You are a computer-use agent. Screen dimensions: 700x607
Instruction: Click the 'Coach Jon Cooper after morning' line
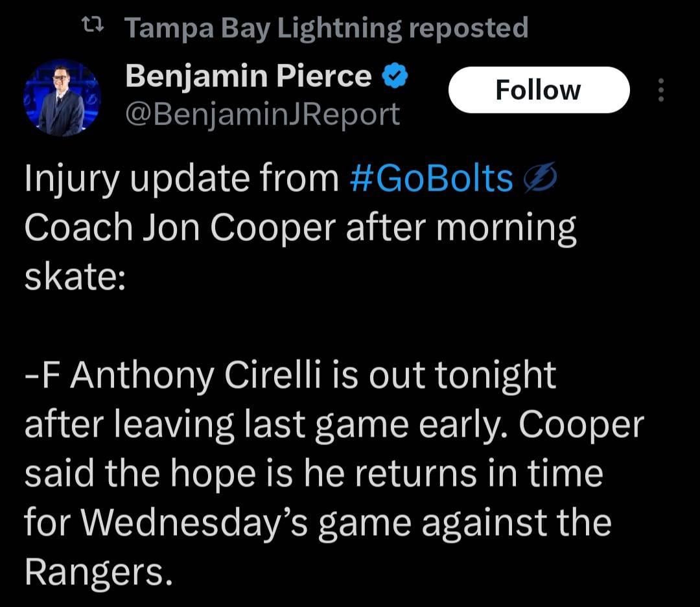tap(300, 229)
